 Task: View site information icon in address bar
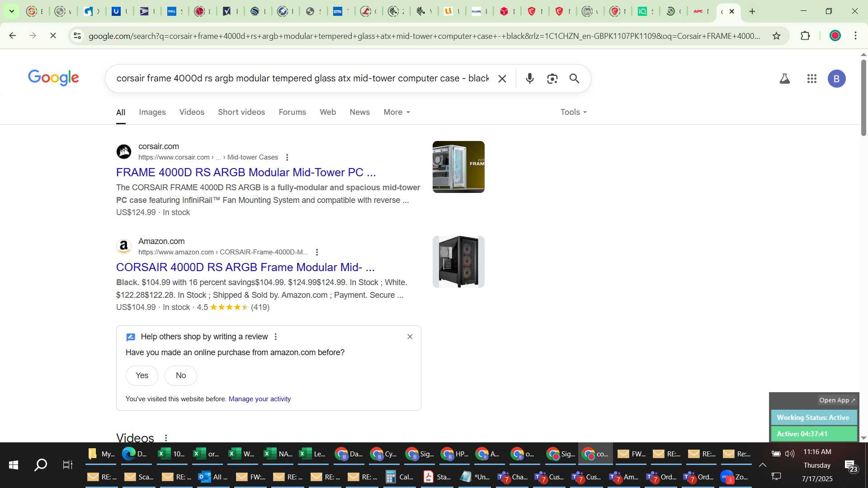click(77, 36)
